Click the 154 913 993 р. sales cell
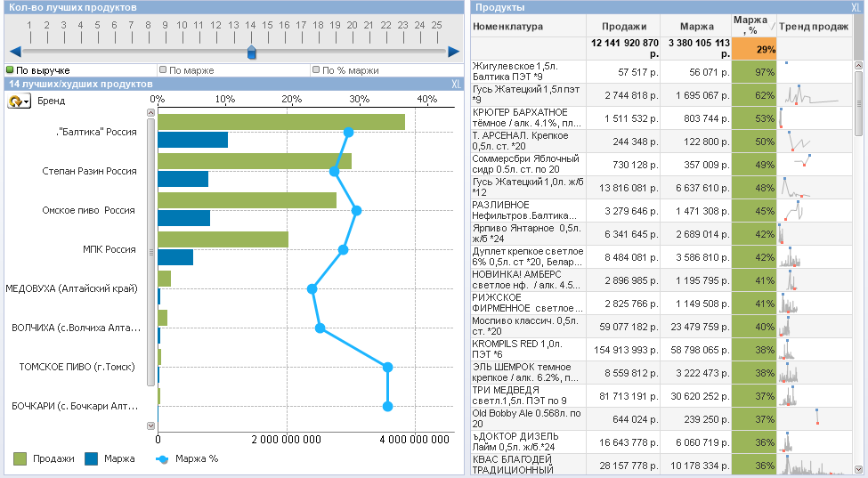The height and width of the screenshot is (478, 868). click(x=623, y=350)
